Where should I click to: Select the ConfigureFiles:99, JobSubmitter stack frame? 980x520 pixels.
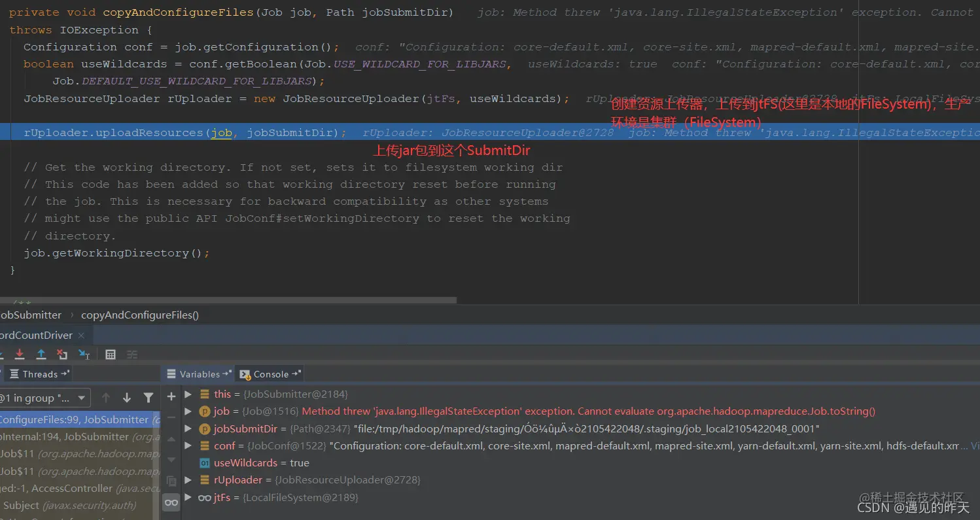click(80, 420)
